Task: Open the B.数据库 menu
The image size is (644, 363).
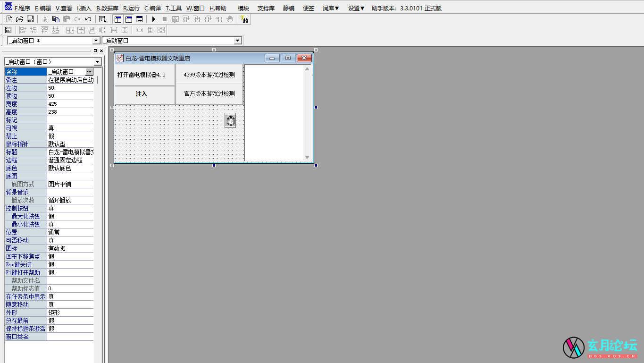Action: click(x=107, y=8)
